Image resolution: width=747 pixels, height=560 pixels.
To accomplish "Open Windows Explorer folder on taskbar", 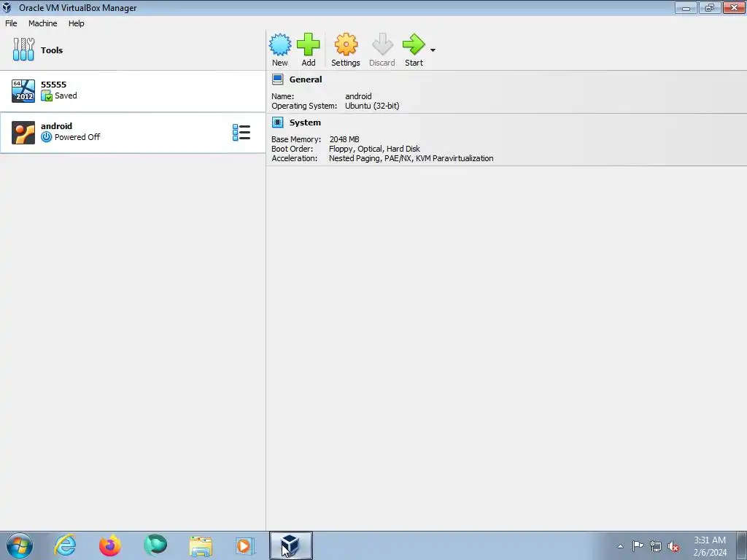I will coord(201,545).
